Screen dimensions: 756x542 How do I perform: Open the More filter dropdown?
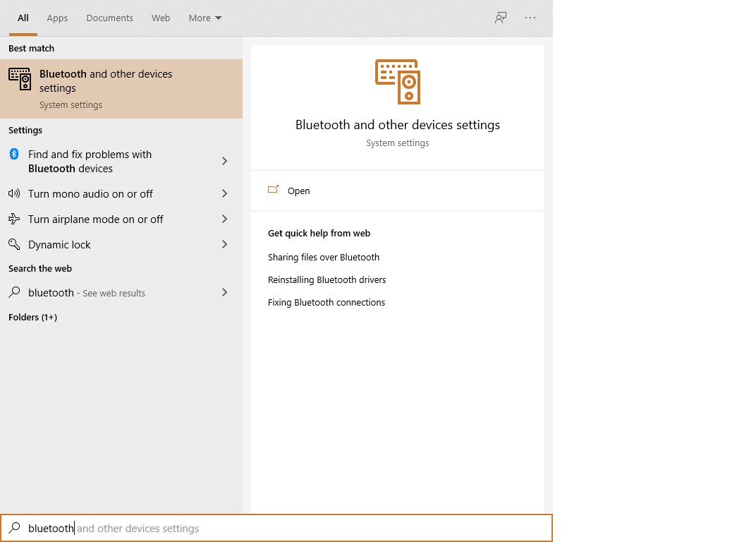(205, 18)
